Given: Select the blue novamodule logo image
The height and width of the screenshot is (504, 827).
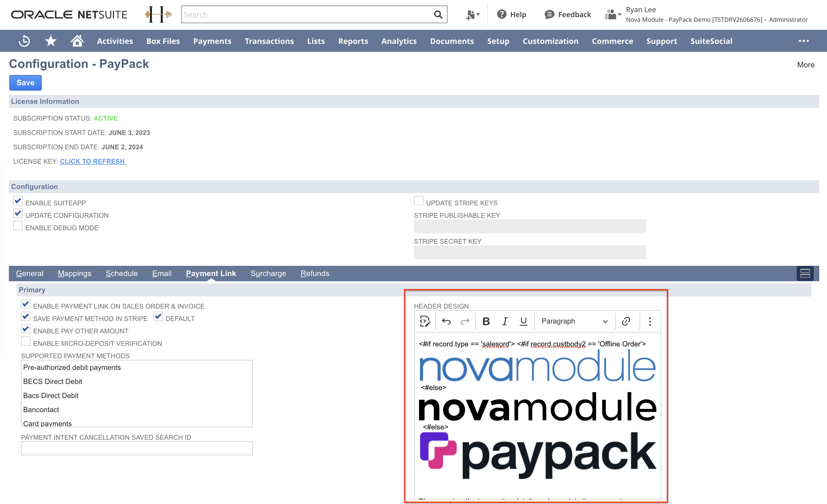Looking at the screenshot, I should [537, 366].
